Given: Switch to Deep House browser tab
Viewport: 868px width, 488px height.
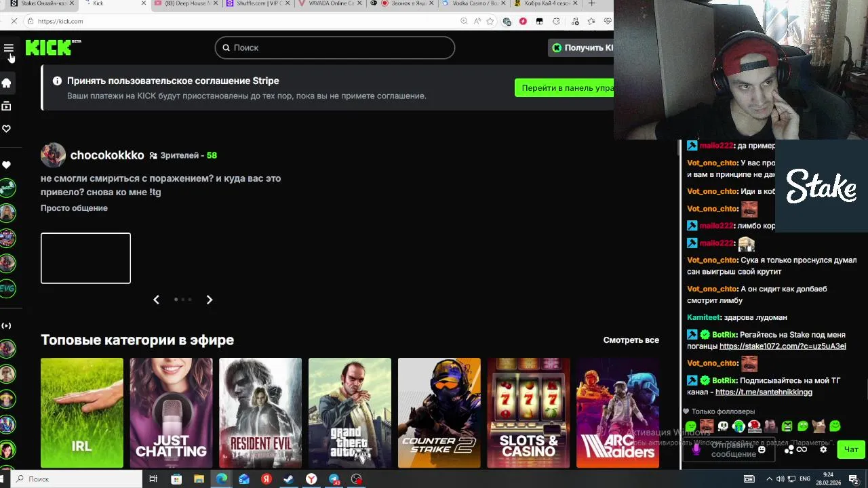Looking at the screenshot, I should click(x=182, y=3).
